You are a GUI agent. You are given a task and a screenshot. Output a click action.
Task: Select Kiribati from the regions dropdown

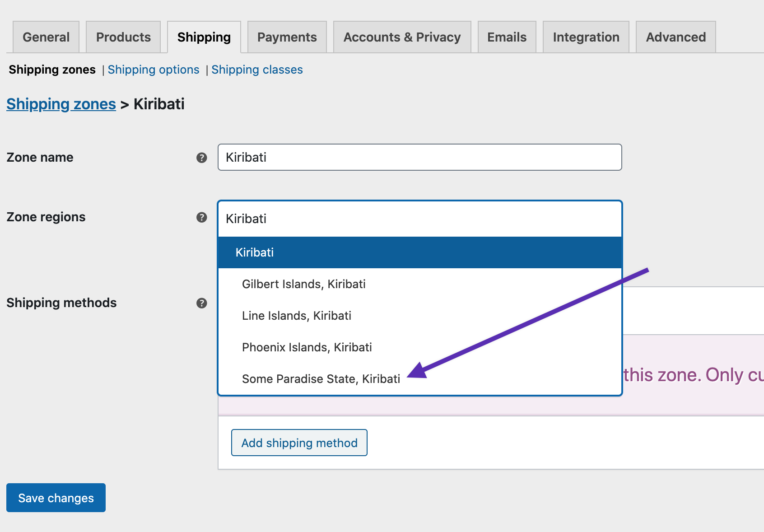pyautogui.click(x=255, y=252)
